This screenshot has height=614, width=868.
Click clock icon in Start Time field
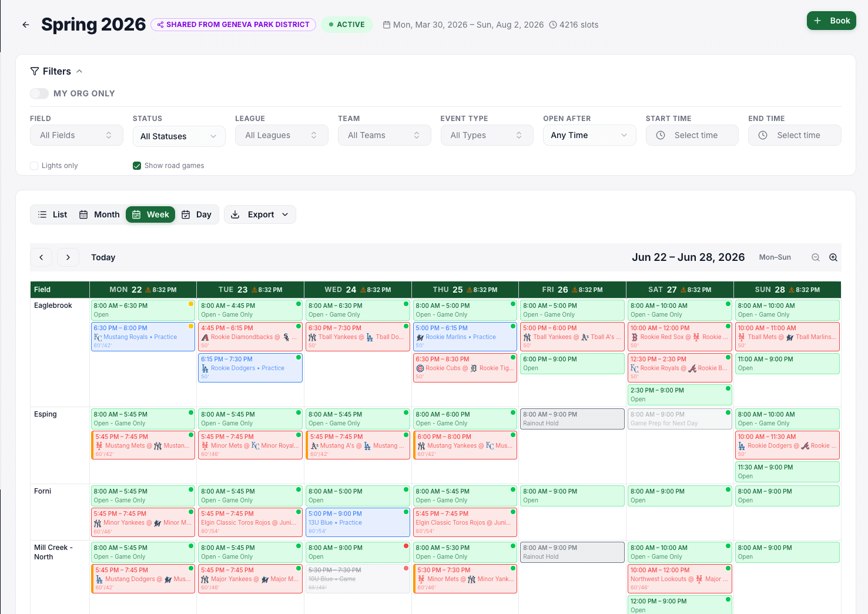coord(661,135)
